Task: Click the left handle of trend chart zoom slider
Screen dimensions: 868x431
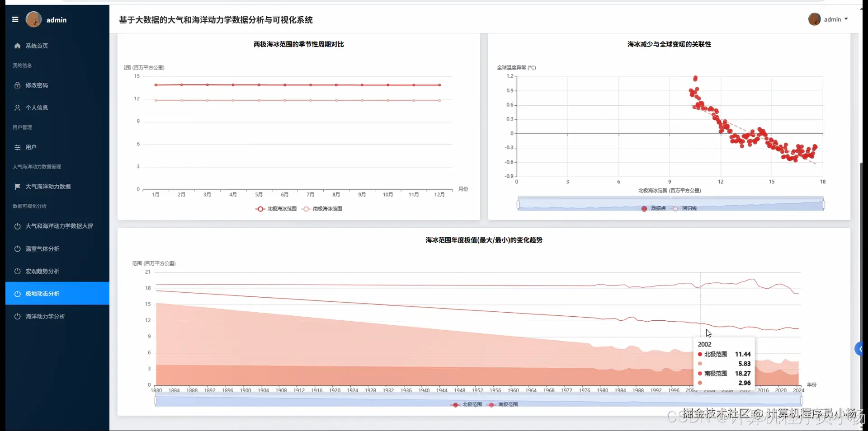Action: [156, 401]
